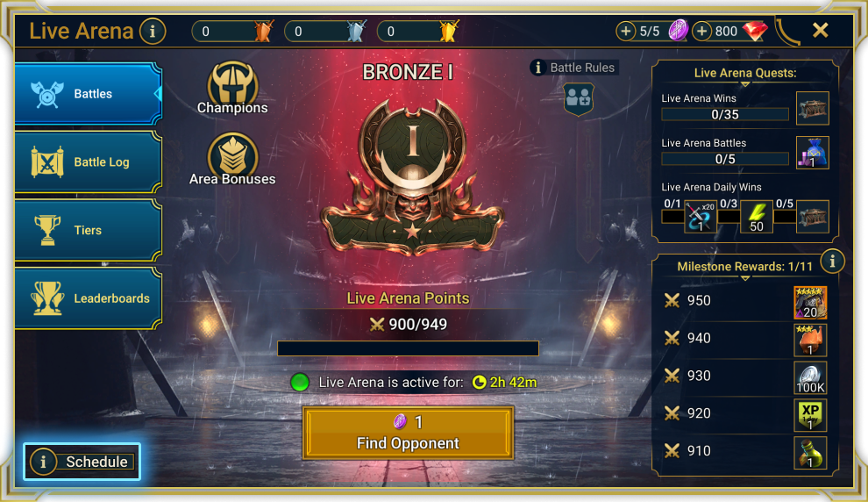Add Live Arena tokens with the plus icon
The image size is (868, 502).
coord(625,31)
